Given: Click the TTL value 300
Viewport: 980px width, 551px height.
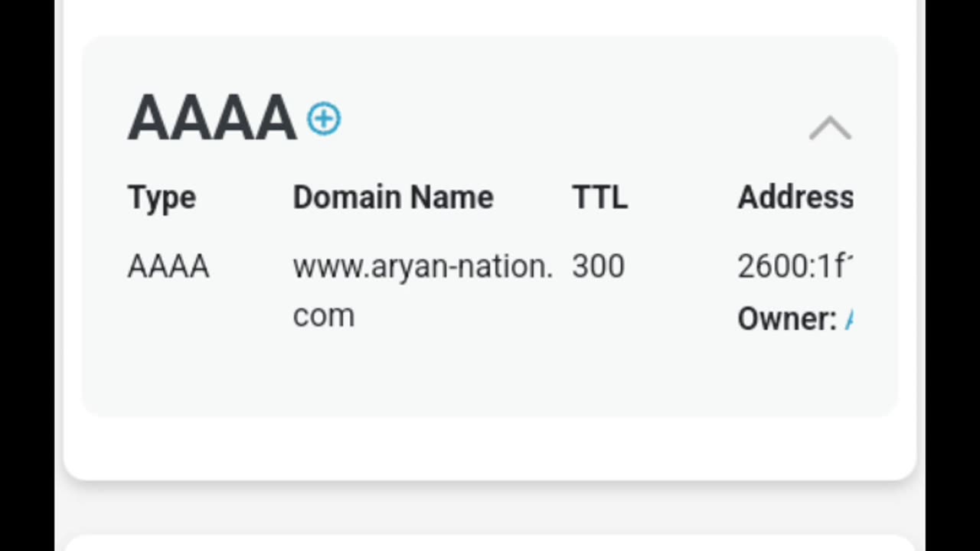Looking at the screenshot, I should (598, 266).
